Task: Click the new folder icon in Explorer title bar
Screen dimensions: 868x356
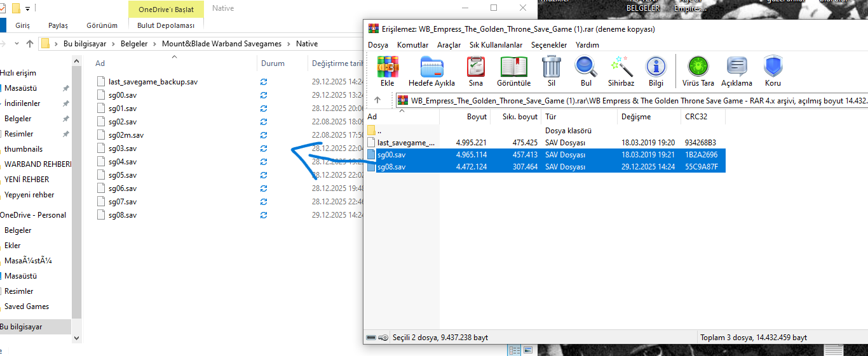Action: (x=16, y=8)
